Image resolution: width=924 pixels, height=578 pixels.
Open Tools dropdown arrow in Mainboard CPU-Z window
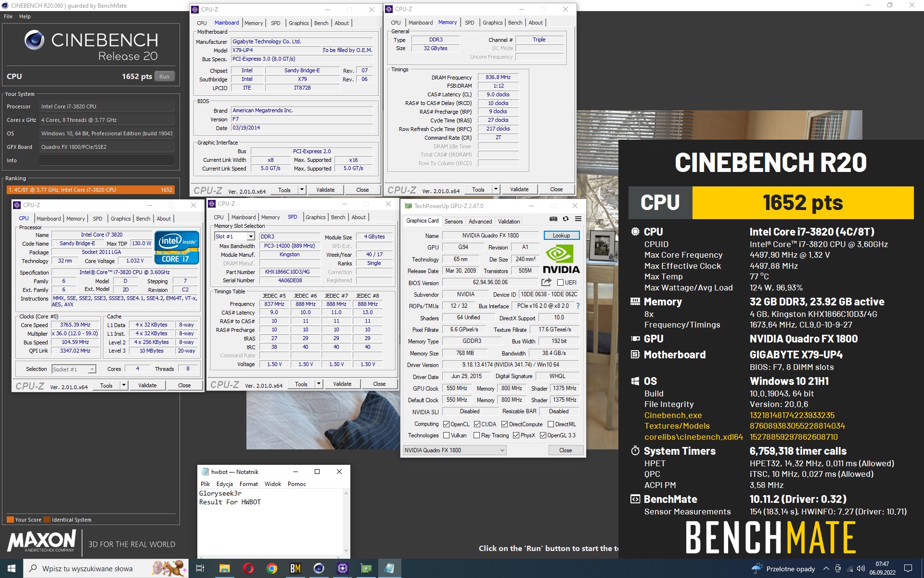coord(302,190)
